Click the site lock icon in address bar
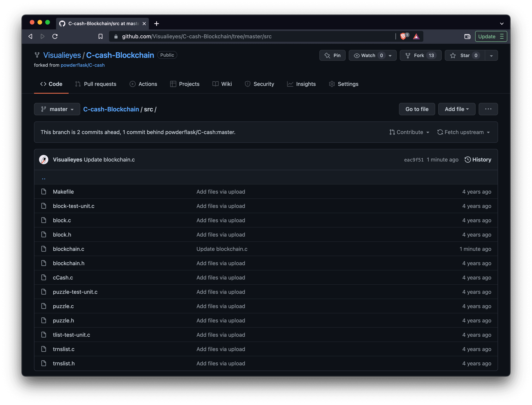This screenshot has height=405, width=532. pyautogui.click(x=116, y=36)
